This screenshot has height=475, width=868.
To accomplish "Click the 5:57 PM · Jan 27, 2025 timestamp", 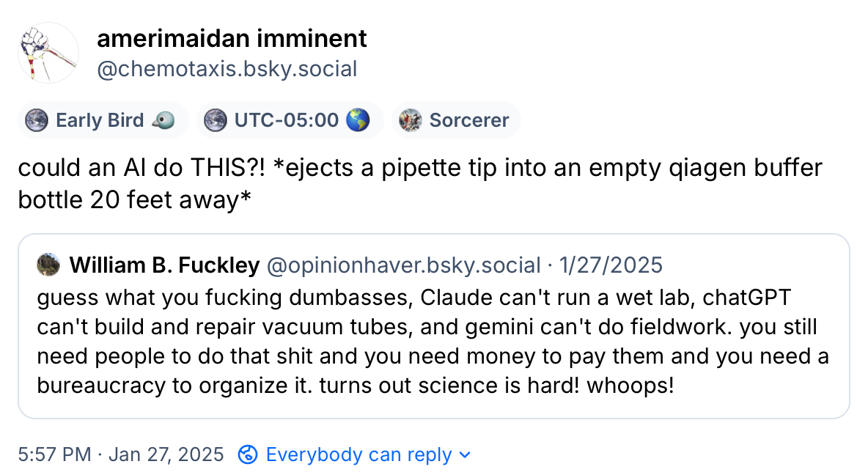I will coord(121,454).
